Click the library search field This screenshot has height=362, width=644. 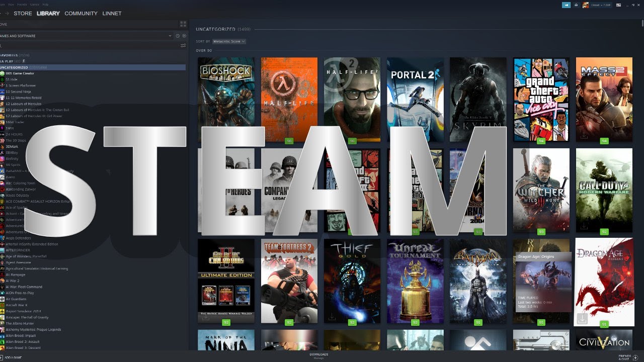click(90, 46)
